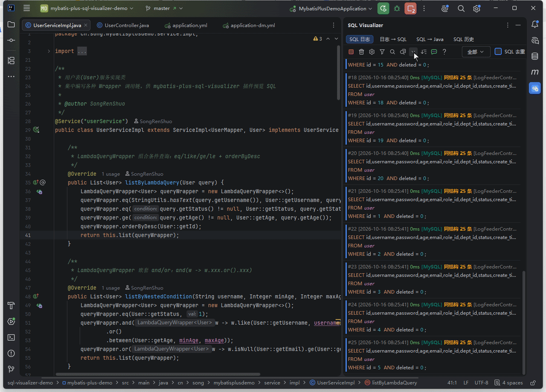
Task: Expand the folded import block
Action: coord(49,51)
